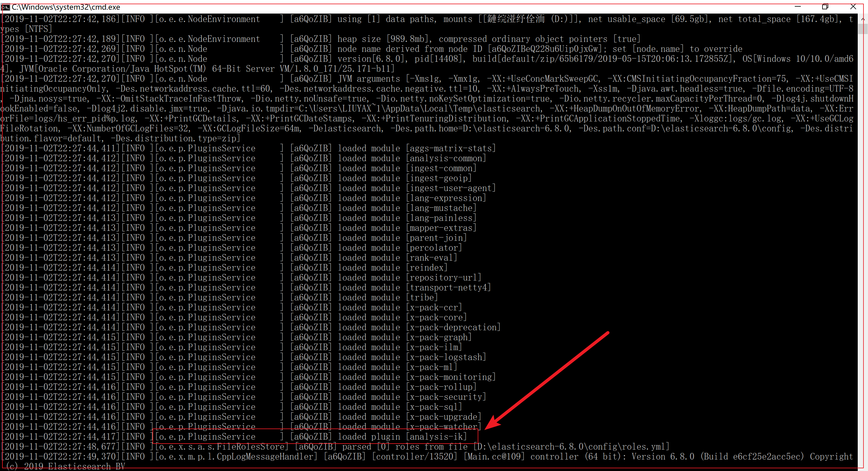Viewport: 868px width, 471px height.
Task: Minimize the cmd.exe window
Action: click(x=797, y=7)
